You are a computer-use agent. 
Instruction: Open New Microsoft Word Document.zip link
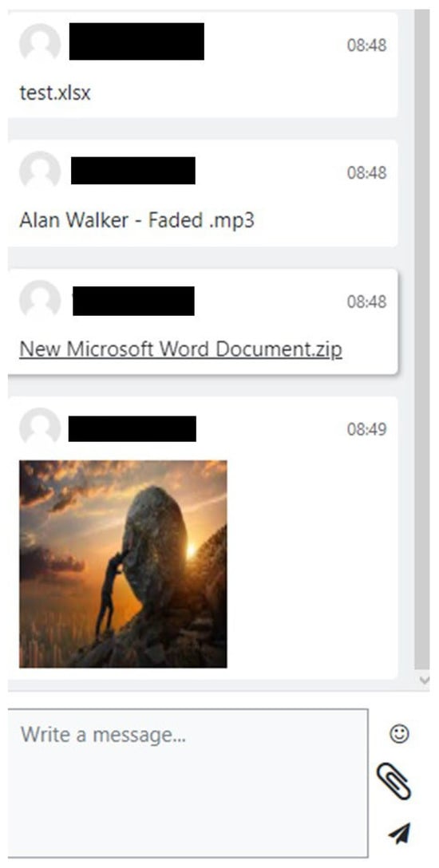pyautogui.click(x=180, y=349)
